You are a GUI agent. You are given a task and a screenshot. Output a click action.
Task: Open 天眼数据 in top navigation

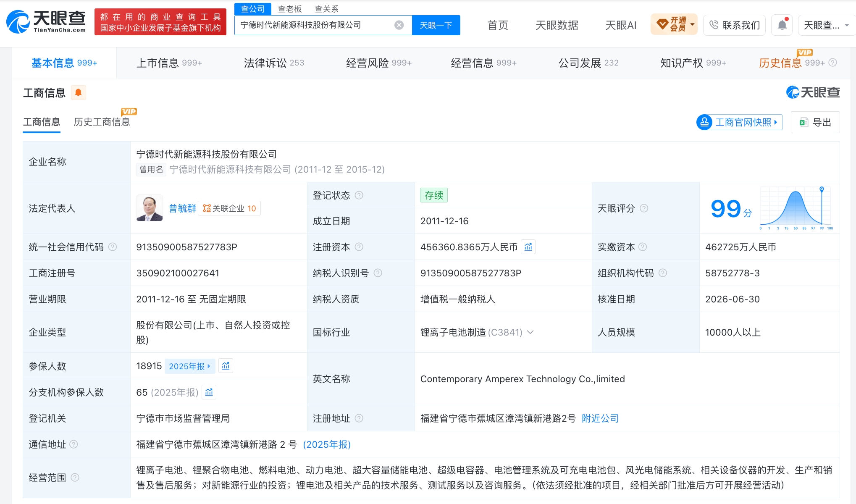pyautogui.click(x=557, y=25)
